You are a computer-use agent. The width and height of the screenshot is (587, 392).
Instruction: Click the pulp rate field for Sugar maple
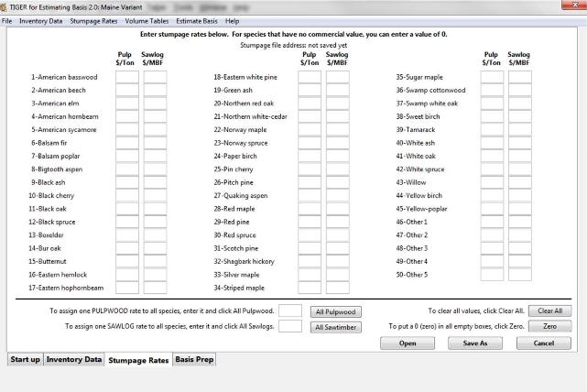coord(492,78)
